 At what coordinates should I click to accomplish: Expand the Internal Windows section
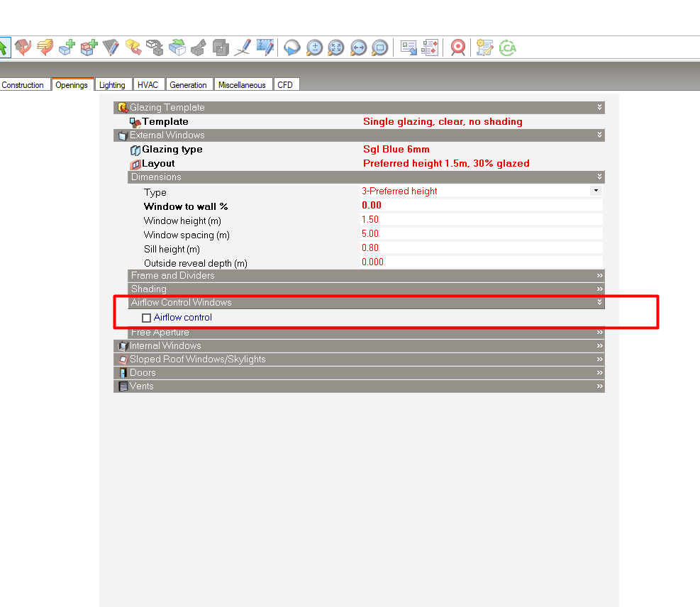pos(360,345)
